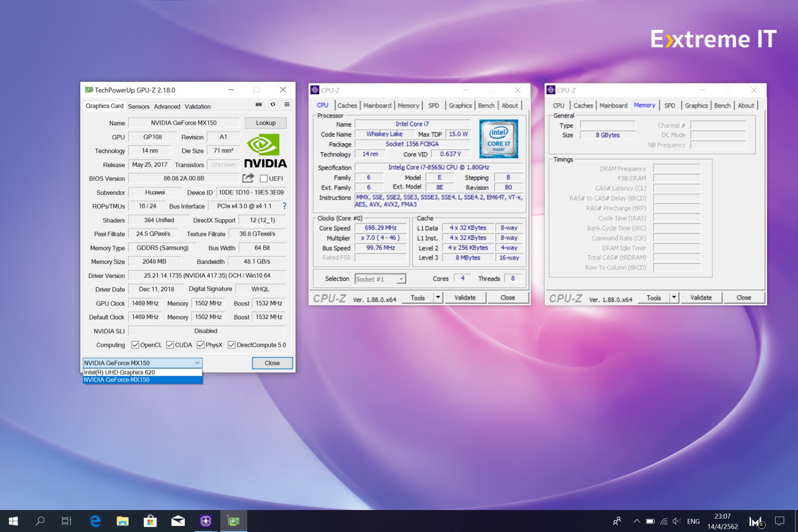Image resolution: width=798 pixels, height=532 pixels.
Task: Open Mail app from taskbar
Action: 178,521
